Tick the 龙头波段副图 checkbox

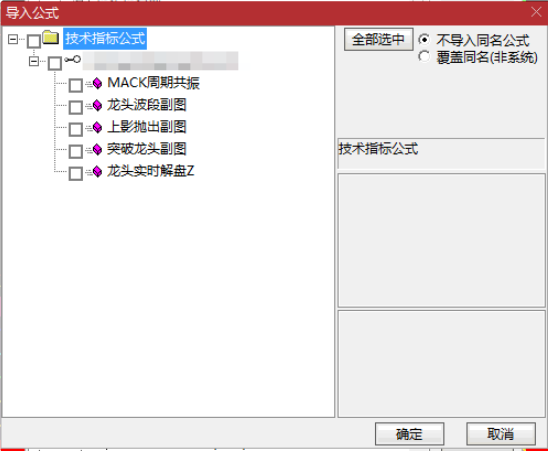[75, 107]
